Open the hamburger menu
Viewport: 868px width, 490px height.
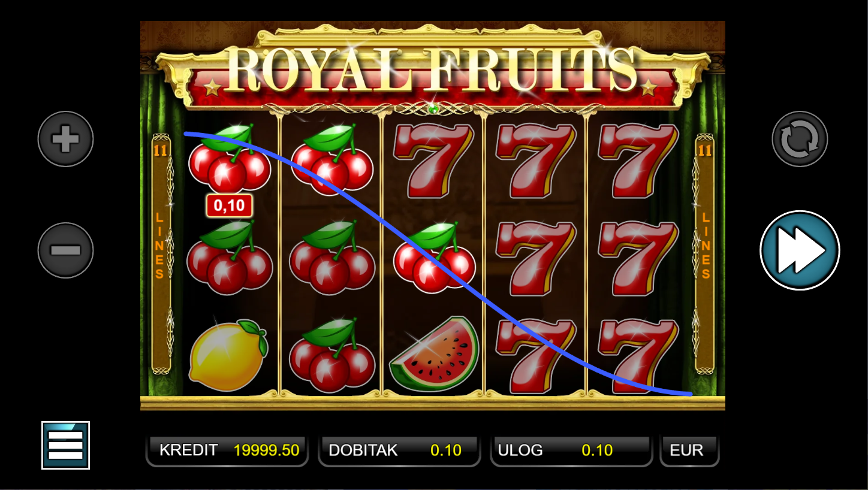tap(65, 445)
